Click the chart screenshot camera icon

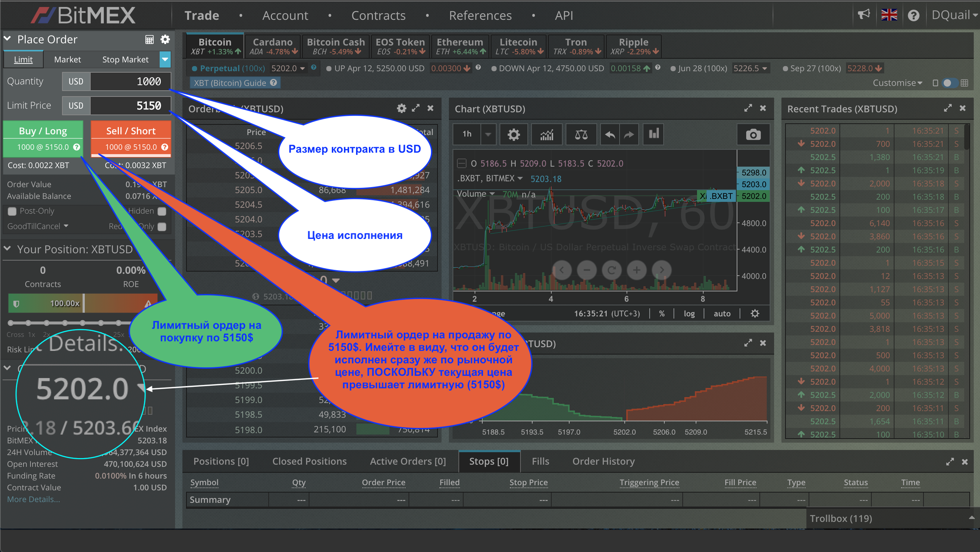pyautogui.click(x=752, y=134)
